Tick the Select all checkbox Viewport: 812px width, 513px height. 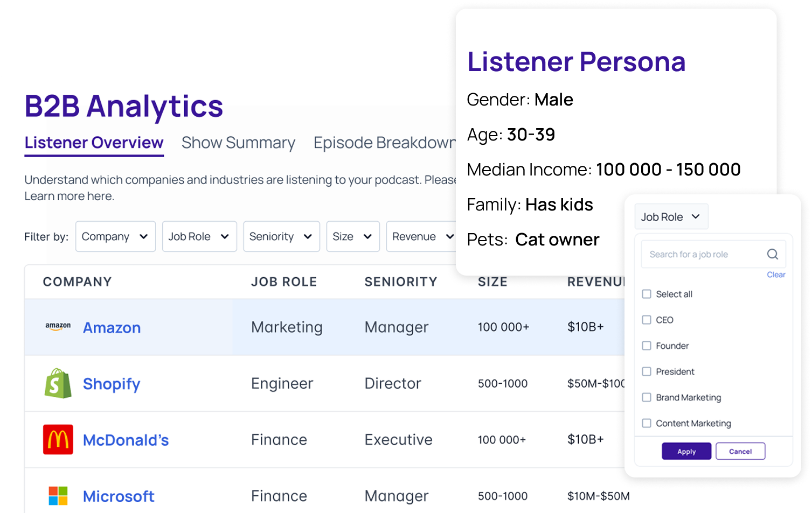tap(647, 294)
